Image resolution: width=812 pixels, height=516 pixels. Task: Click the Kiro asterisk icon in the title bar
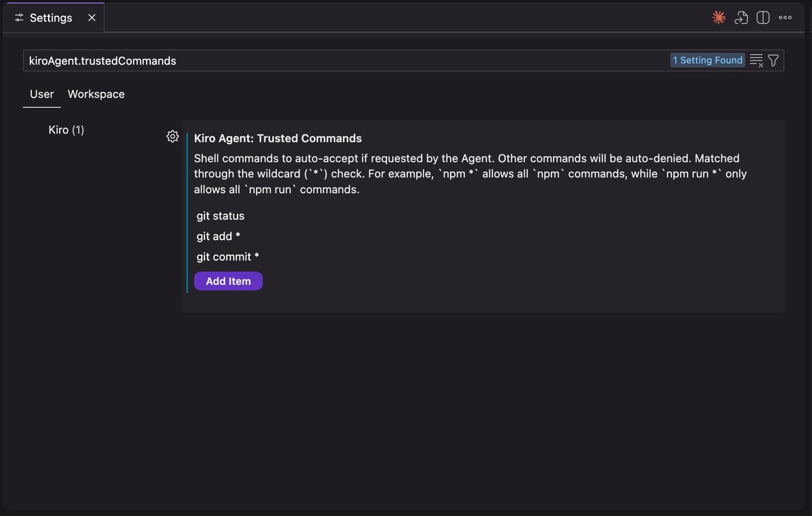click(x=719, y=18)
